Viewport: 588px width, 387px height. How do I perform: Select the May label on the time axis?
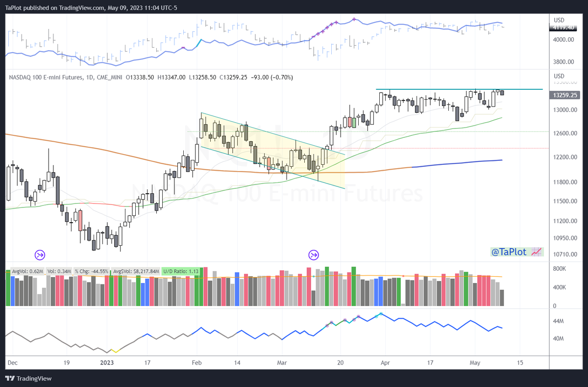pyautogui.click(x=475, y=362)
